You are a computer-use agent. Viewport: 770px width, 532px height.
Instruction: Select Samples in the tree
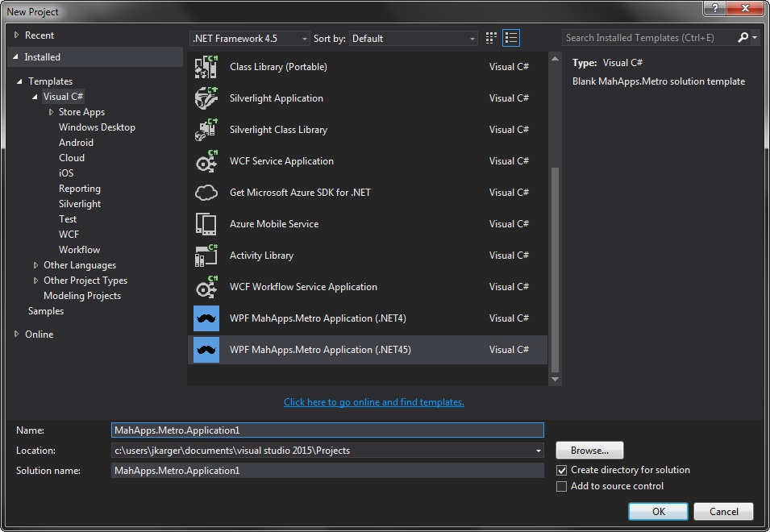pos(46,310)
